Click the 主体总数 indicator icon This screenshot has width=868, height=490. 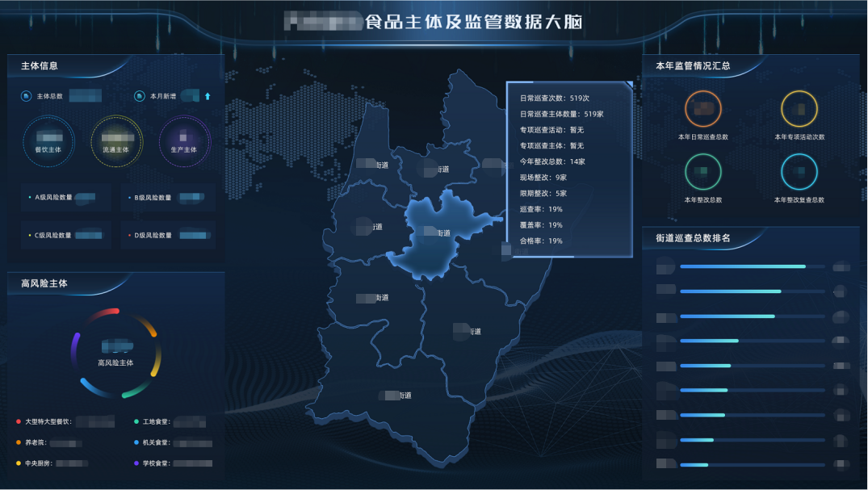(x=27, y=95)
